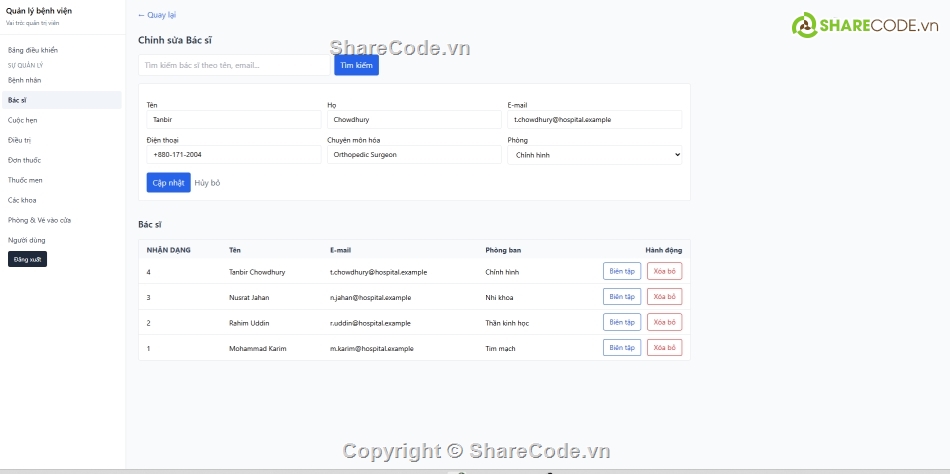Click the Chuyên môn hóa specialization field

tap(414, 155)
